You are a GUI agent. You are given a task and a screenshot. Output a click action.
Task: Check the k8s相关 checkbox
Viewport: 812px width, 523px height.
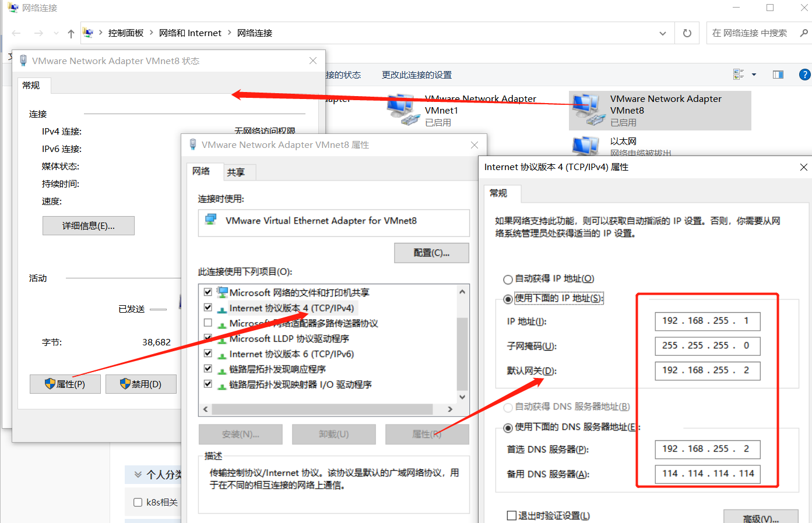tap(138, 502)
